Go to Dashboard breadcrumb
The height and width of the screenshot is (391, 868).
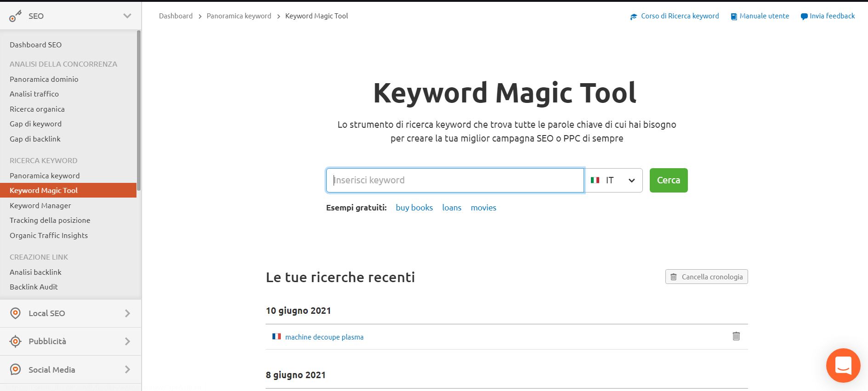[x=176, y=16]
